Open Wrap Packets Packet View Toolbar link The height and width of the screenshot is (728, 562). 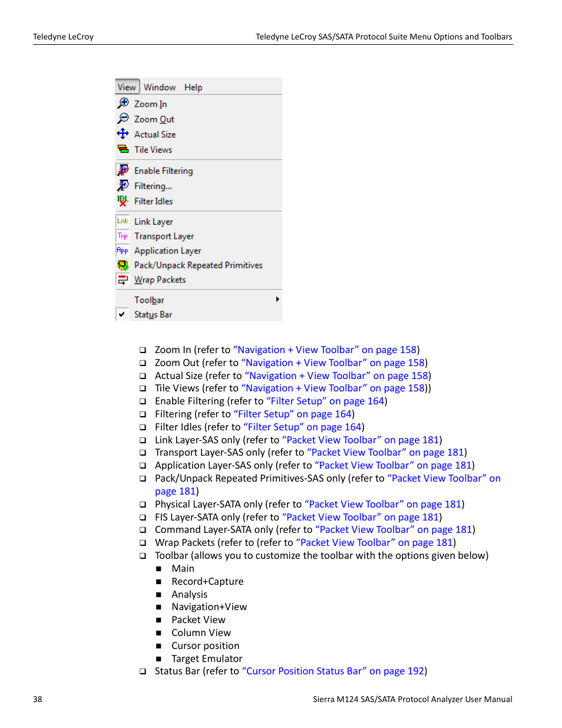point(375,542)
